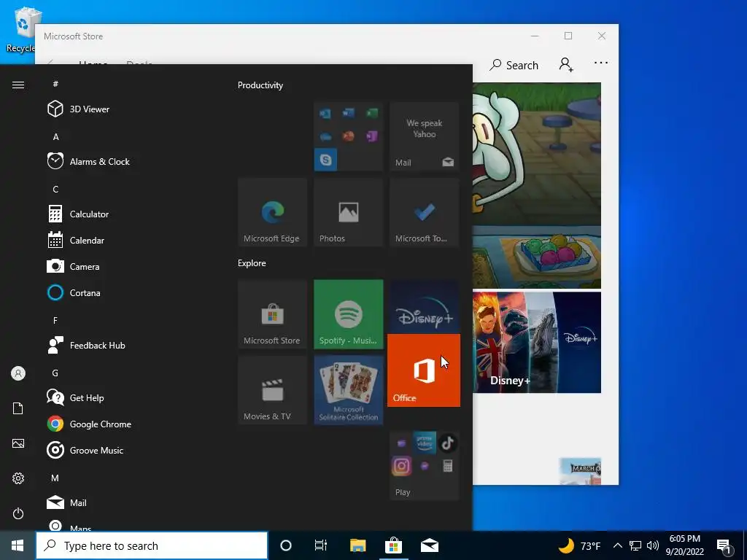Click the network icon in system tray
Screen dimensions: 747x560
point(635,545)
